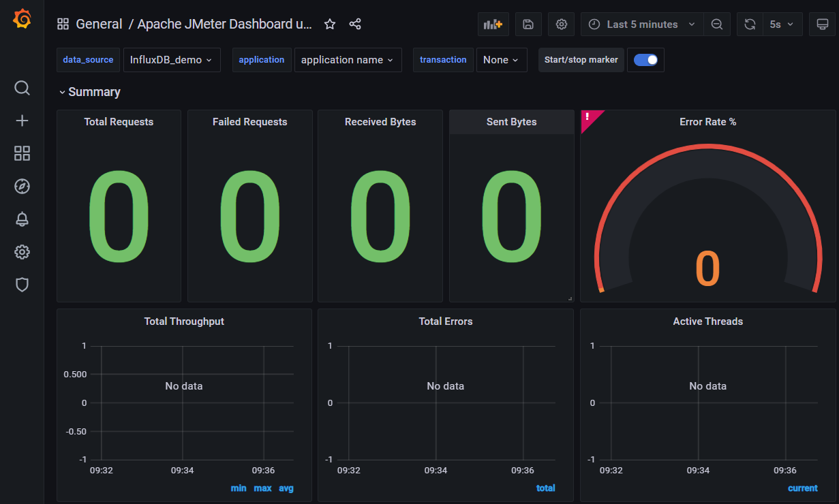Open the Last 5 minutes time picker
Screen dimensions: 839x504
click(643, 25)
